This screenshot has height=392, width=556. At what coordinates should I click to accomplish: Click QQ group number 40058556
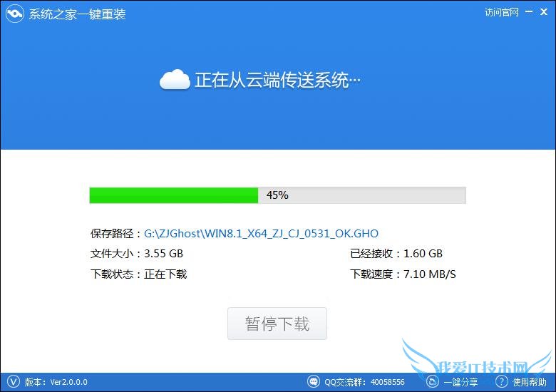coord(388,382)
